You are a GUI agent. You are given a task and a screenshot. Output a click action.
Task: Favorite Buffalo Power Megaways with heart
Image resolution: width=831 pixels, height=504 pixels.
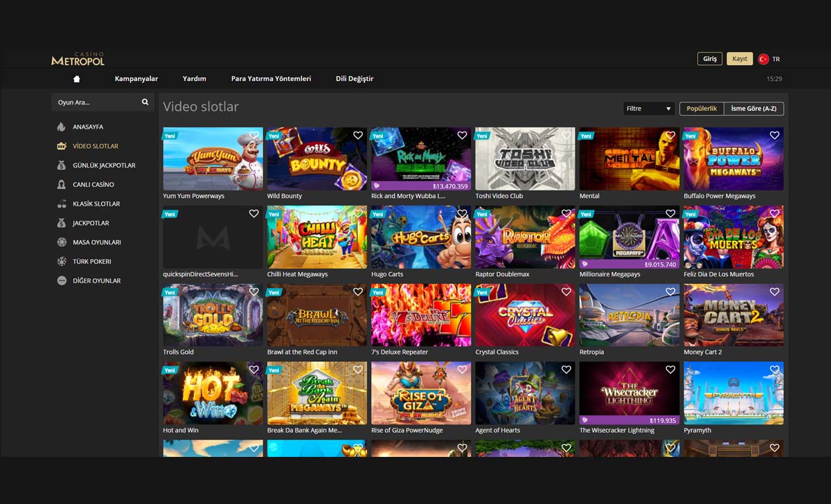[774, 136]
